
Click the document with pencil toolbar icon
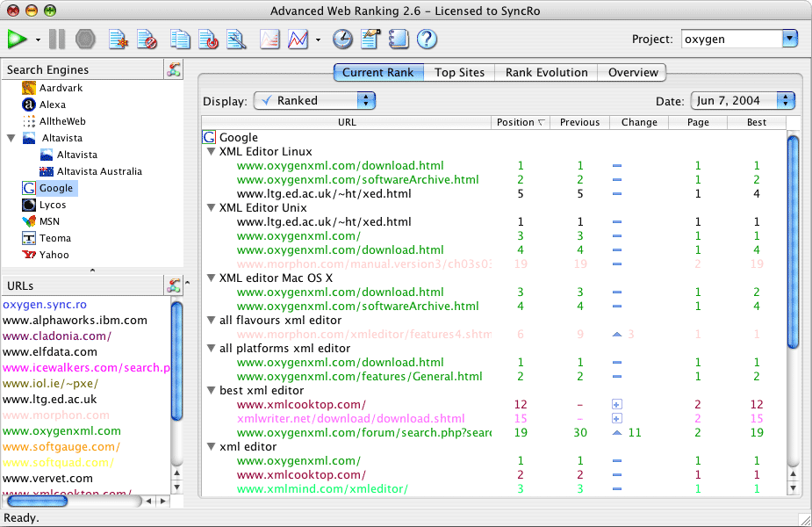click(x=370, y=40)
